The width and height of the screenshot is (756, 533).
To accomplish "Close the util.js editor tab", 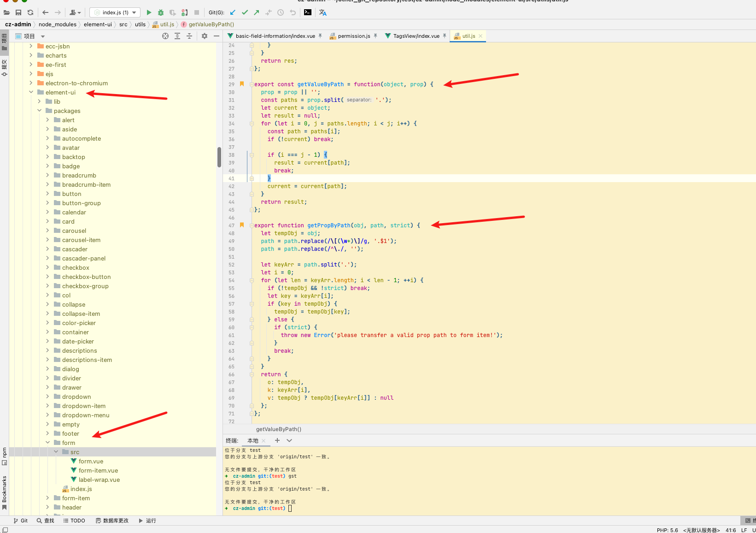I will click(x=481, y=36).
